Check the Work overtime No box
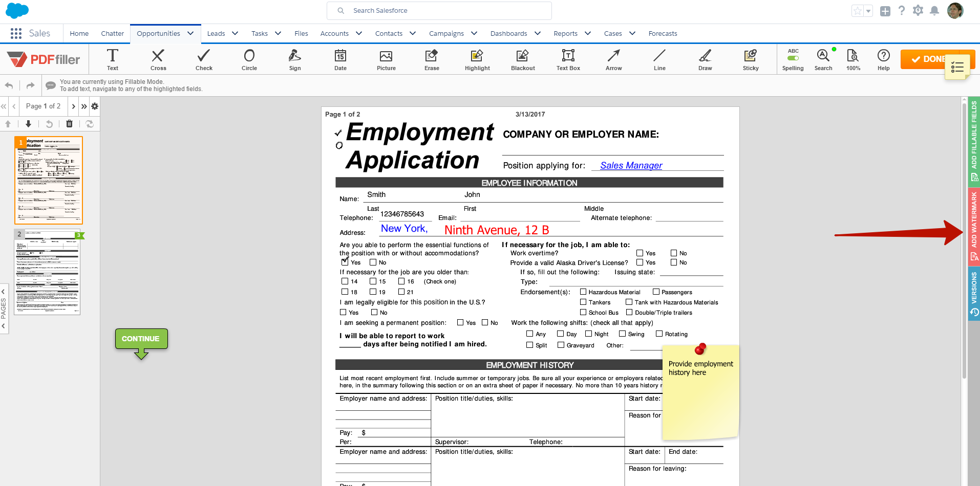The image size is (980, 486). click(674, 253)
